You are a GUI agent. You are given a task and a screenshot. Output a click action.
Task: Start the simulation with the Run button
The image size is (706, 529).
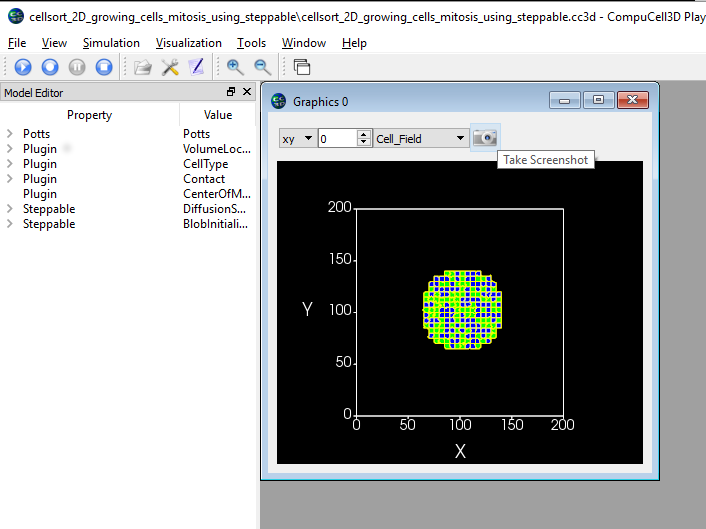click(23, 67)
